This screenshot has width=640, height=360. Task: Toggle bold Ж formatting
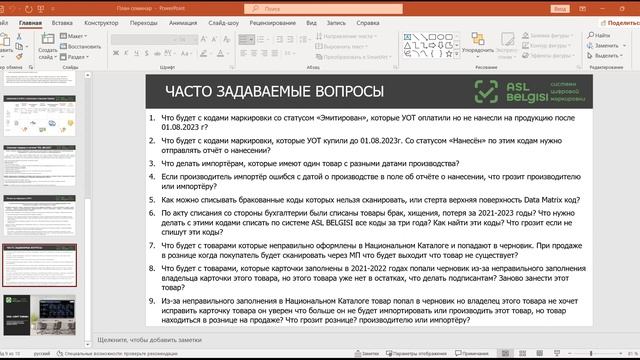116,53
